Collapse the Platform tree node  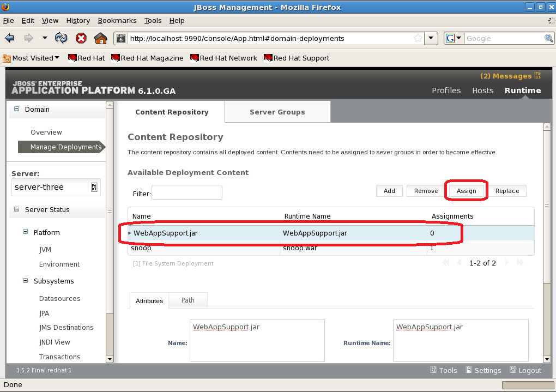[x=25, y=232]
